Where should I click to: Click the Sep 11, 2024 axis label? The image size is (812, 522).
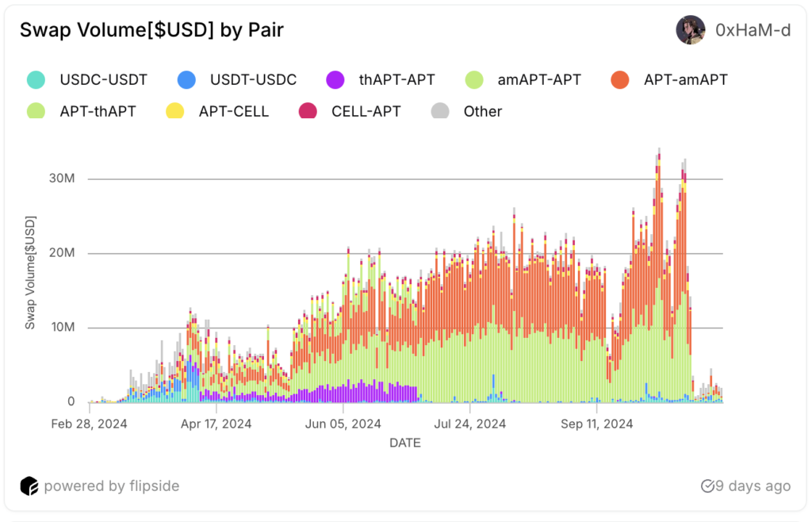pos(597,424)
